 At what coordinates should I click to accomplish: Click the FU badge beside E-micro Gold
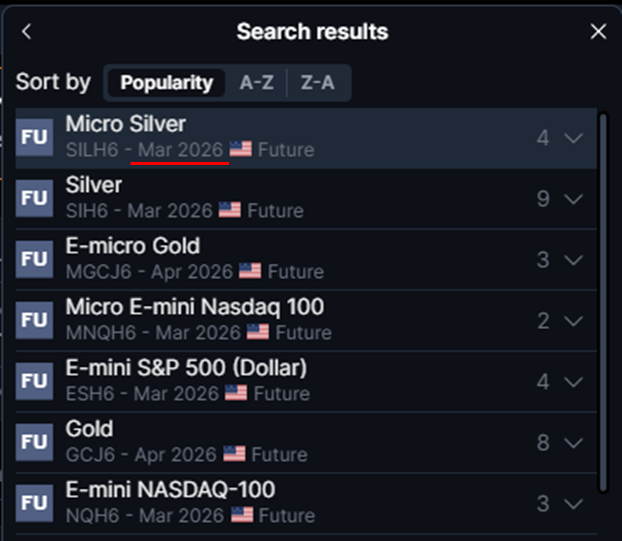(x=35, y=259)
